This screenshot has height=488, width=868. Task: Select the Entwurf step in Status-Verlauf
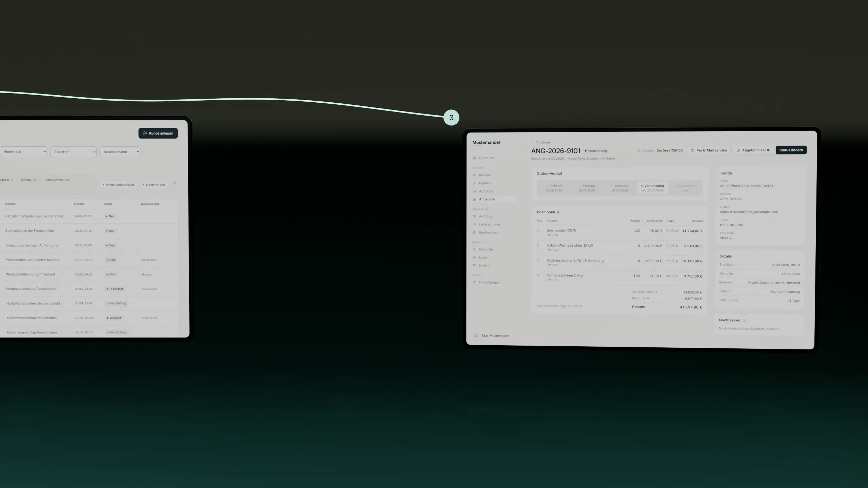554,188
